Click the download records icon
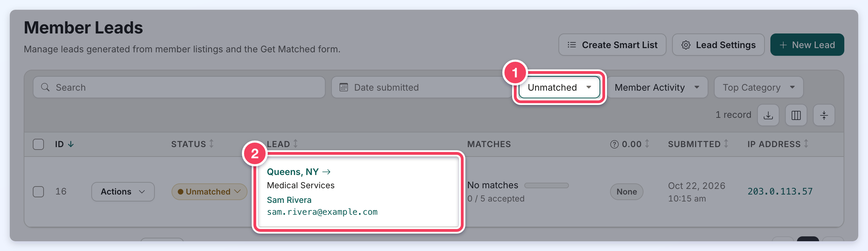This screenshot has height=251, width=868. coord(768,115)
